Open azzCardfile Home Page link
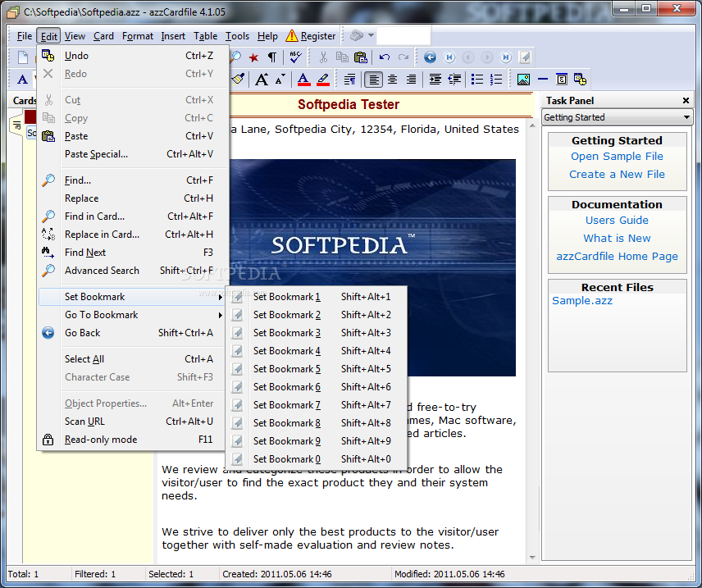The height and width of the screenshot is (588, 702). click(617, 256)
